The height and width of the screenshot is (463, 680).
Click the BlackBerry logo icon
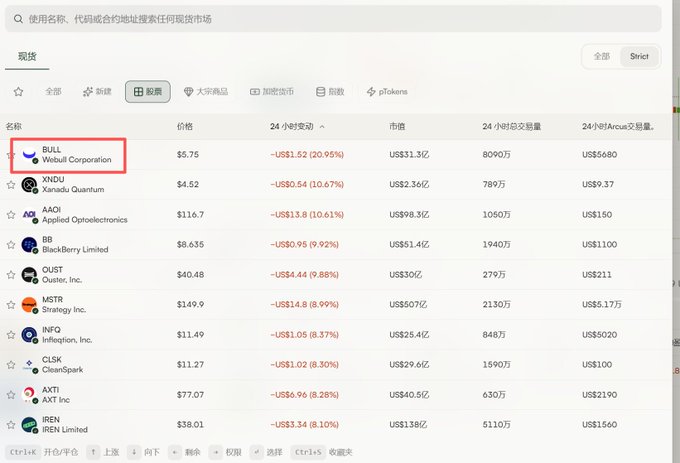pyautogui.click(x=29, y=245)
